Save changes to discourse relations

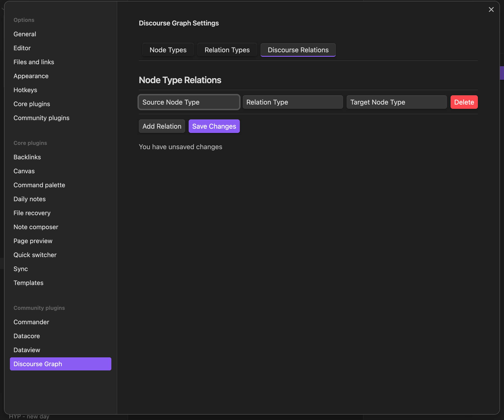214,126
